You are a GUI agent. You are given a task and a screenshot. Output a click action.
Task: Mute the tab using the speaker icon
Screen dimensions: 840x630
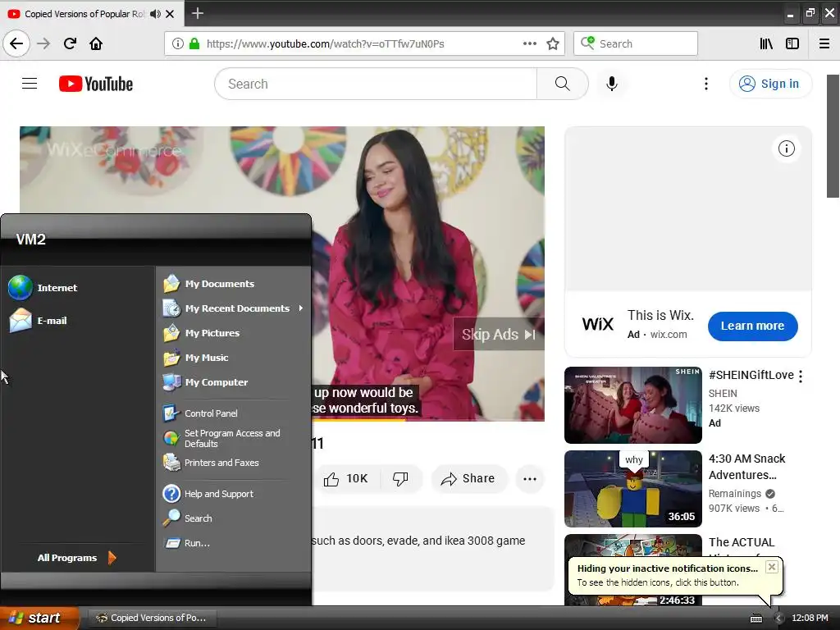155,14
